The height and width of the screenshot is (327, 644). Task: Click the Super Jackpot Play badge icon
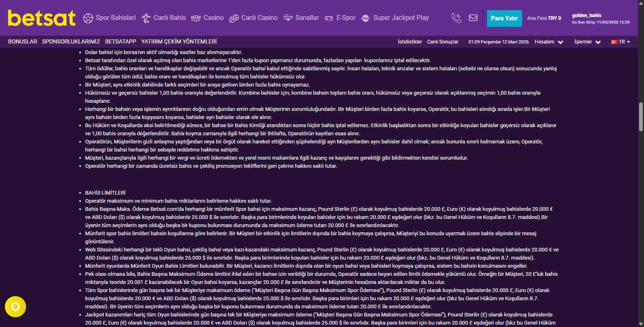pos(366,18)
